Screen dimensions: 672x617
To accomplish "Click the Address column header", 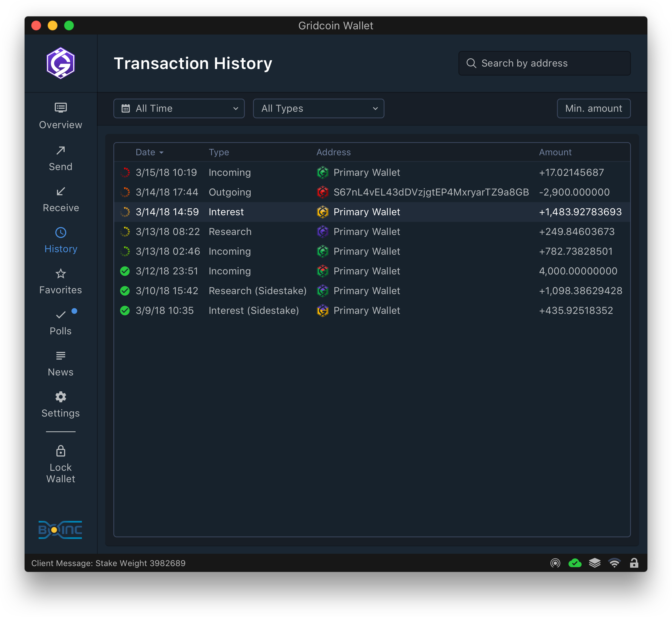I will tap(334, 152).
